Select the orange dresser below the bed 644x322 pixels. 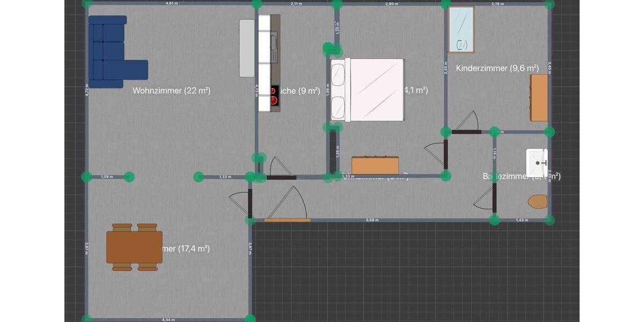[x=375, y=165]
